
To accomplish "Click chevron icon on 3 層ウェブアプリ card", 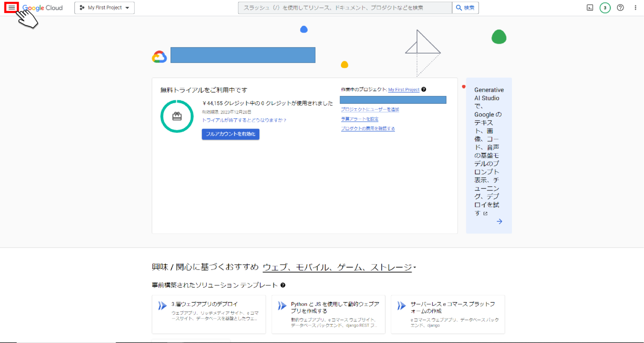I will click(x=162, y=305).
